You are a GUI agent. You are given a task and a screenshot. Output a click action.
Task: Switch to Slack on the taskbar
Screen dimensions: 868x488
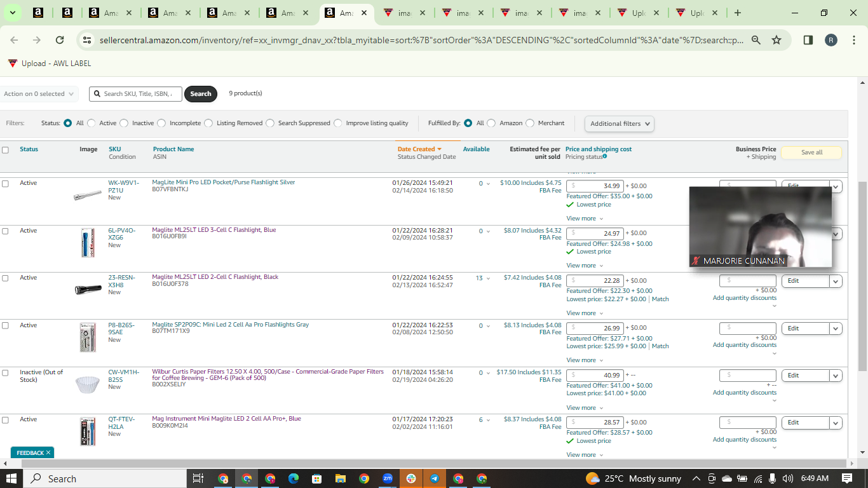411,478
